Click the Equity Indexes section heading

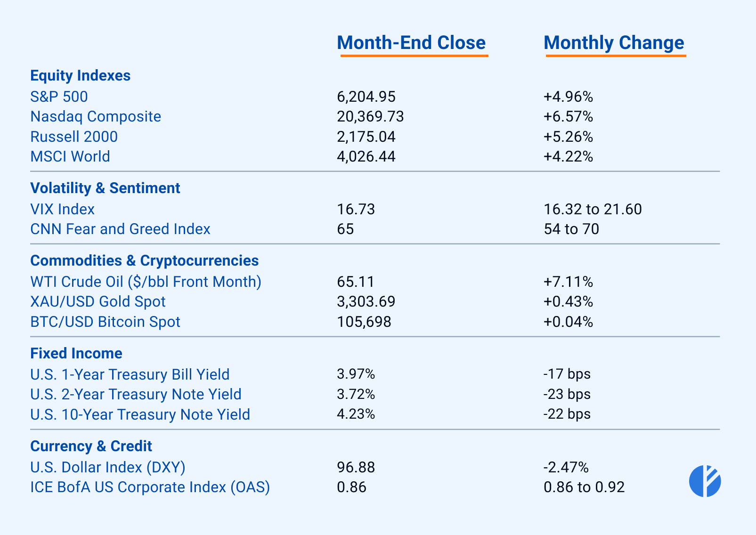(80, 75)
